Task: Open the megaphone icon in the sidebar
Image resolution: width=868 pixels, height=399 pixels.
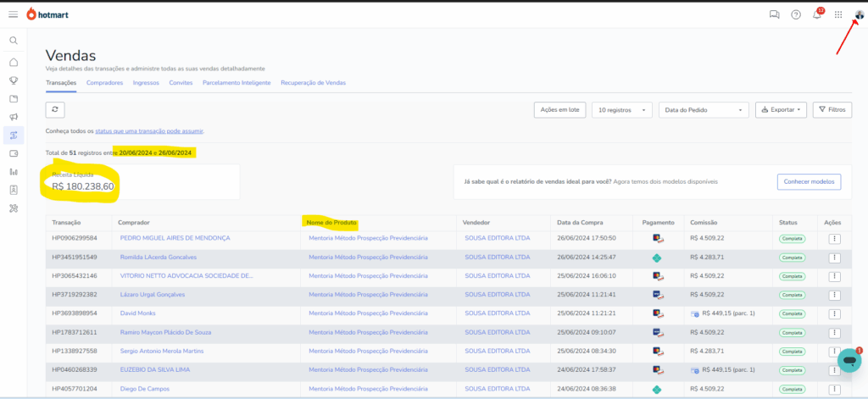Action: pyautogui.click(x=14, y=117)
